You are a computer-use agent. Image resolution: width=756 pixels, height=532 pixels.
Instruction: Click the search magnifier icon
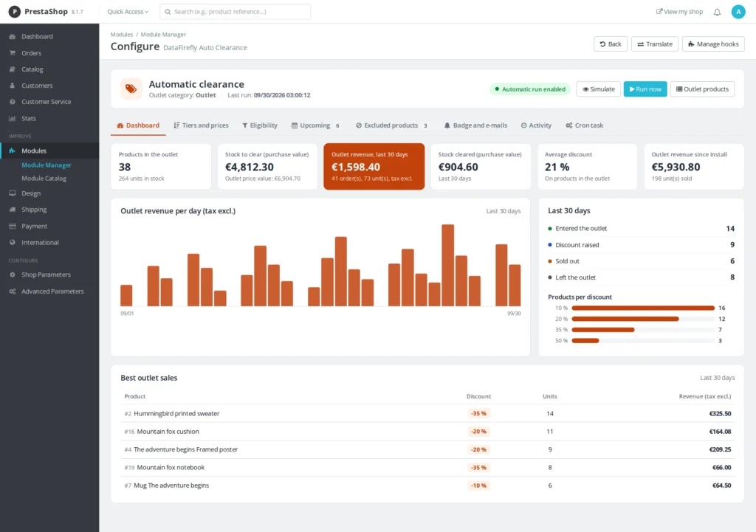(x=168, y=12)
